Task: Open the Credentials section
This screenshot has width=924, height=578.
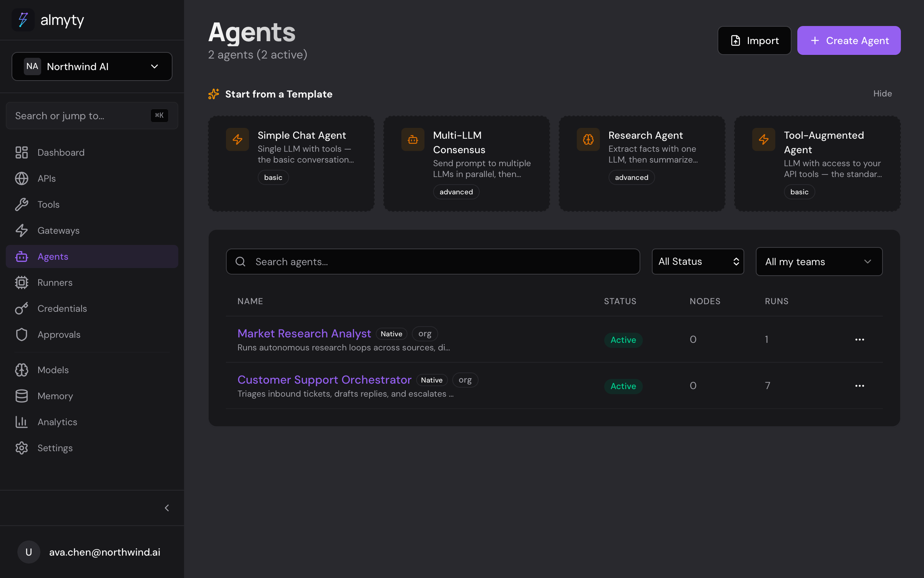Action: pyautogui.click(x=92, y=309)
